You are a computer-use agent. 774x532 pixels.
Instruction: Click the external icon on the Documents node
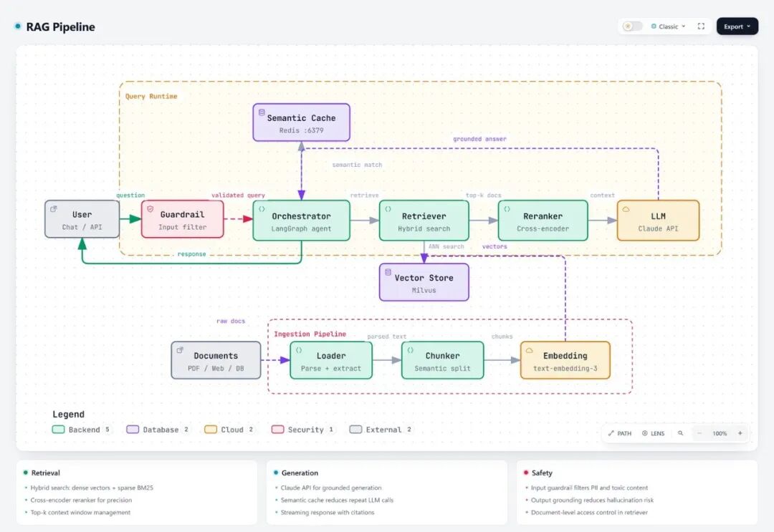pos(180,350)
